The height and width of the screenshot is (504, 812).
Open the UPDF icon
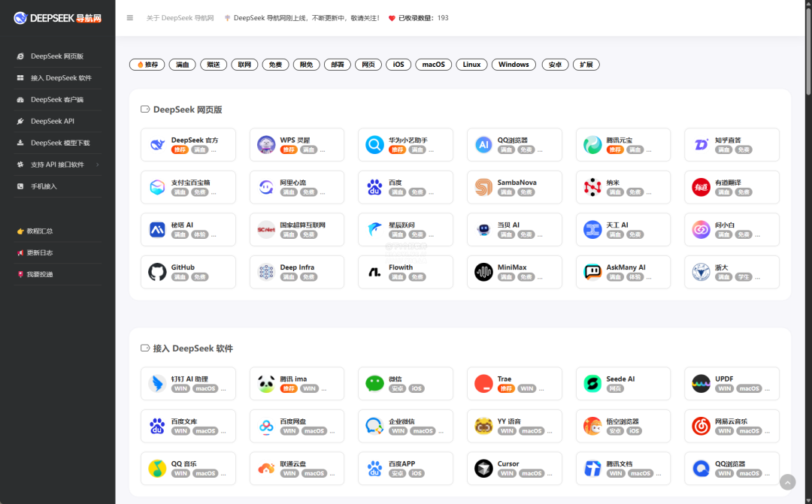click(x=701, y=383)
